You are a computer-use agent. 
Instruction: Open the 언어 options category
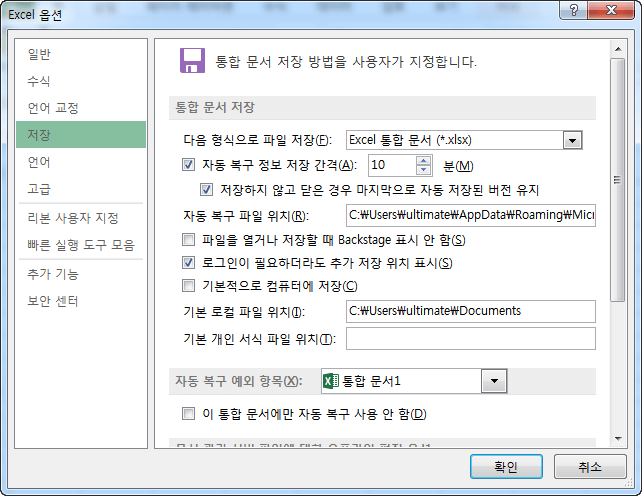[81, 162]
